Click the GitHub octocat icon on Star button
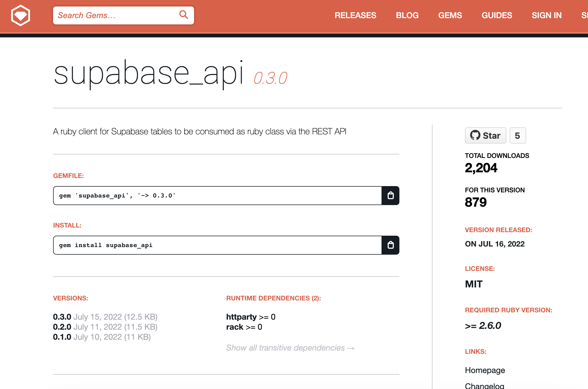Viewport: 588px width, 389px height. 475,135
